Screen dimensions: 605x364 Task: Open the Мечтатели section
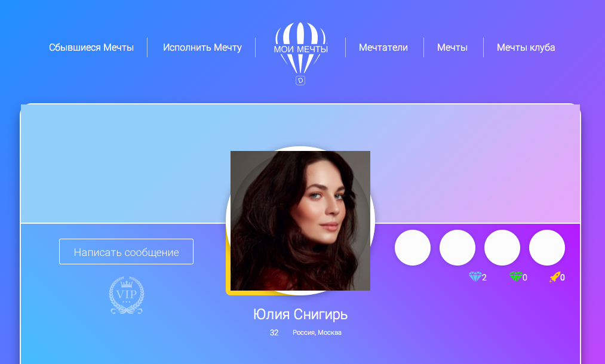pyautogui.click(x=383, y=47)
